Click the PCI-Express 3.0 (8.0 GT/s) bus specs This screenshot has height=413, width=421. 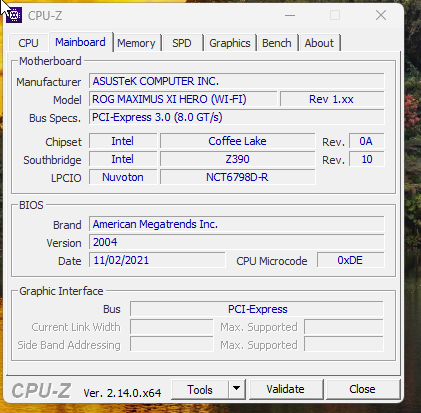click(237, 117)
